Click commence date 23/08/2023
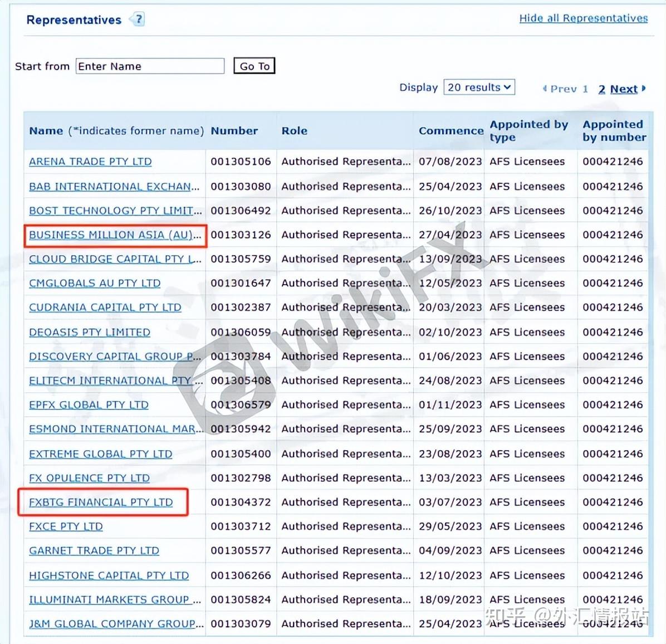The height and width of the screenshot is (644, 666). (x=450, y=454)
